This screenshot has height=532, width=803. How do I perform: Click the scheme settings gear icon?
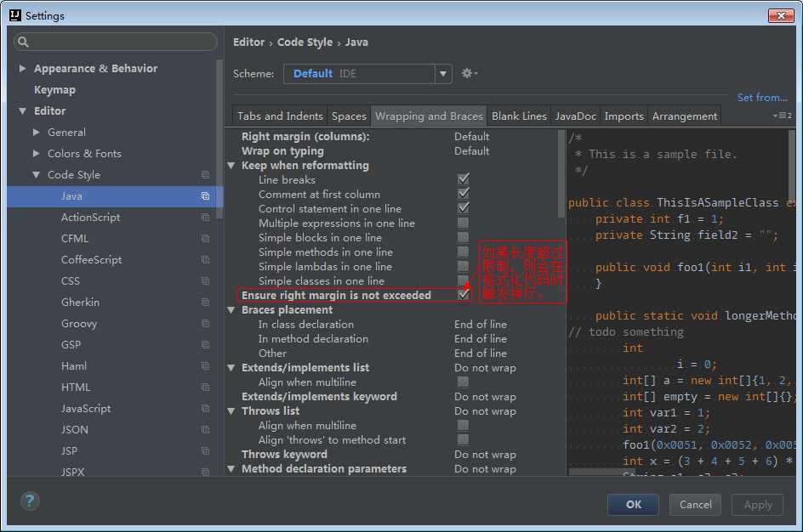pos(469,73)
